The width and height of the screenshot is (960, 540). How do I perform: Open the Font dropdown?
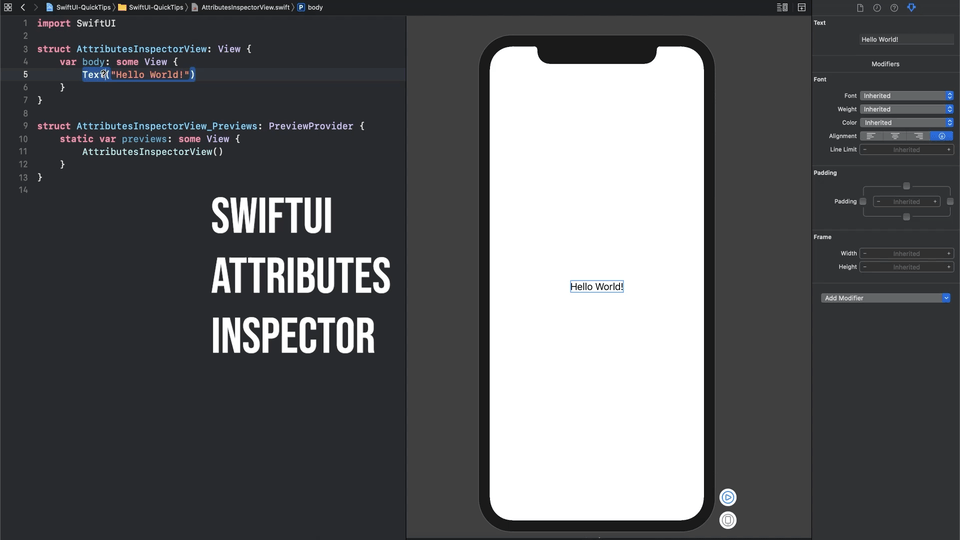907,96
